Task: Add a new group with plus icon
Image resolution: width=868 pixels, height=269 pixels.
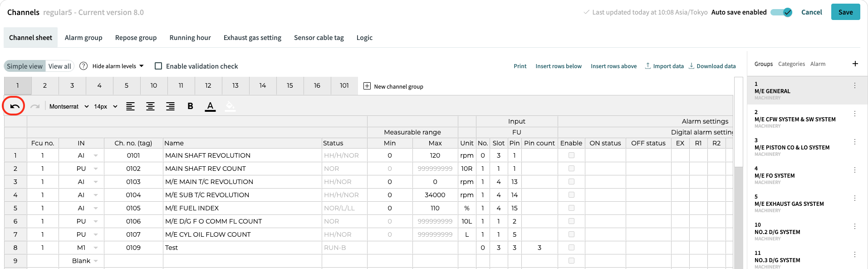Action: (855, 64)
